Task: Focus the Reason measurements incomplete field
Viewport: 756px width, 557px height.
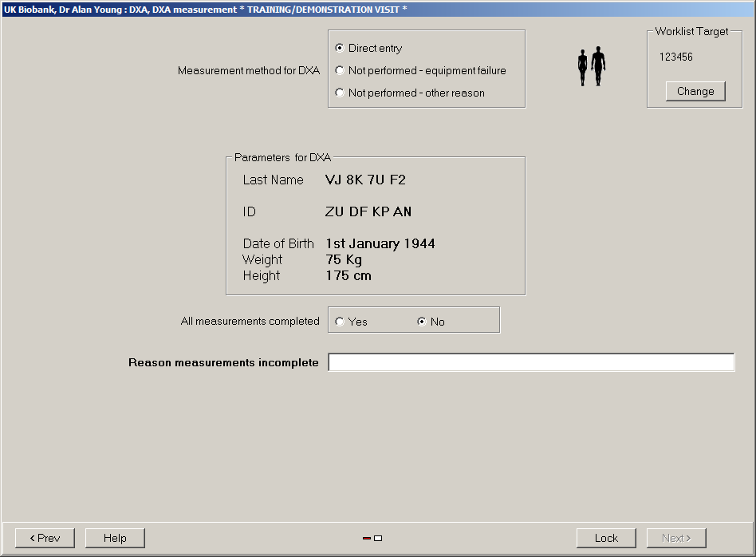Action: click(531, 363)
